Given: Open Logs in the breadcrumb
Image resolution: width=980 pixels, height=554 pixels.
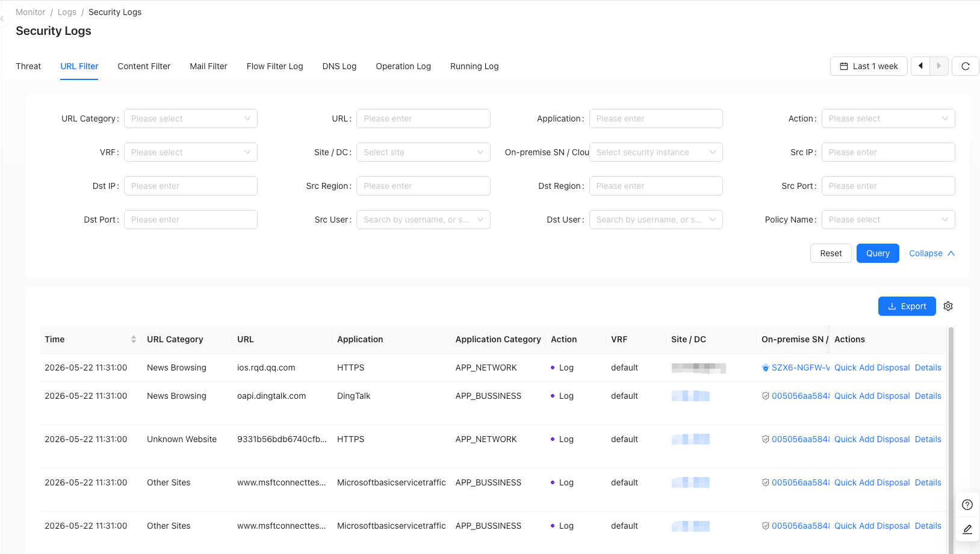Looking at the screenshot, I should pos(67,12).
